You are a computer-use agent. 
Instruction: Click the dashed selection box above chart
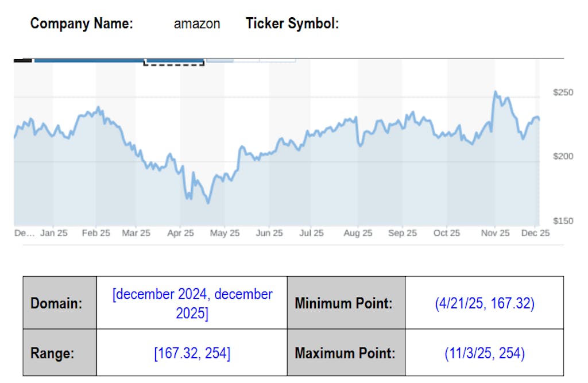pos(174,61)
